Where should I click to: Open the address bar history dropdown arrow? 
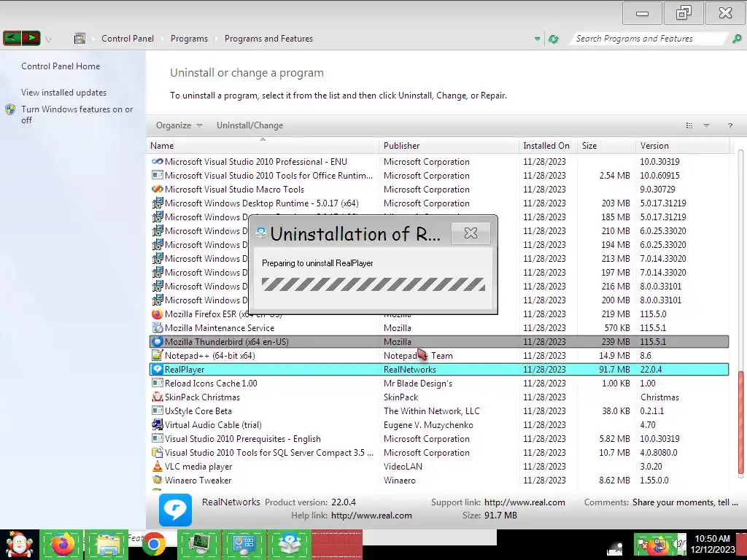538,39
